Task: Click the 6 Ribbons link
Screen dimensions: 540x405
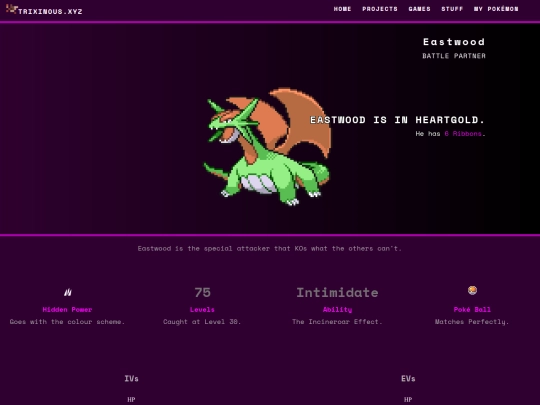Action: click(x=463, y=134)
